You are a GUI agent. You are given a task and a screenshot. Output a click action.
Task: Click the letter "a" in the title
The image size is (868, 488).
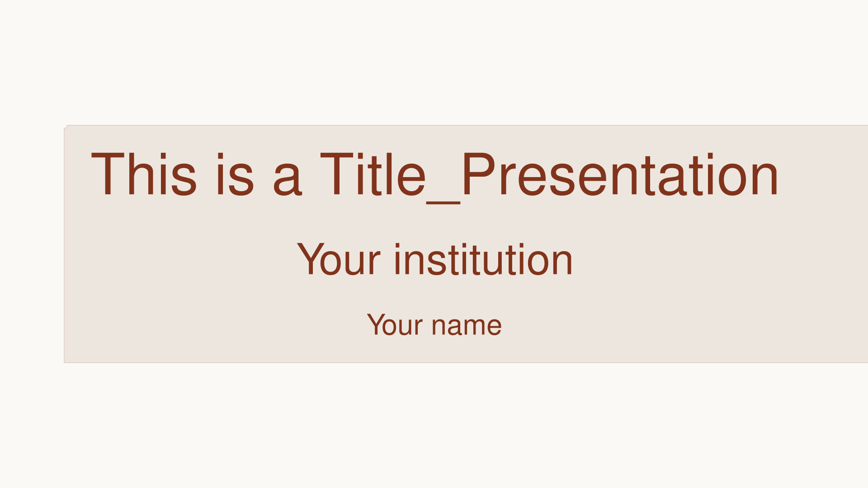[x=287, y=181]
